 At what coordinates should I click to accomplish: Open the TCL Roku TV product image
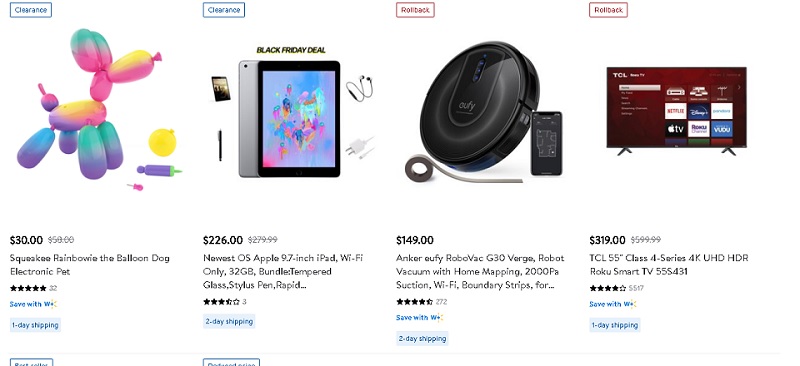pyautogui.click(x=677, y=111)
